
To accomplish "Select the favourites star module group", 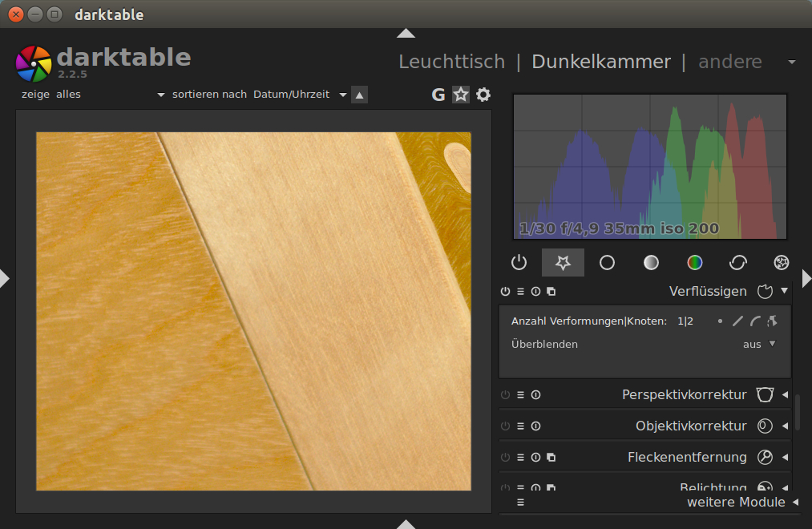I will pos(563,262).
